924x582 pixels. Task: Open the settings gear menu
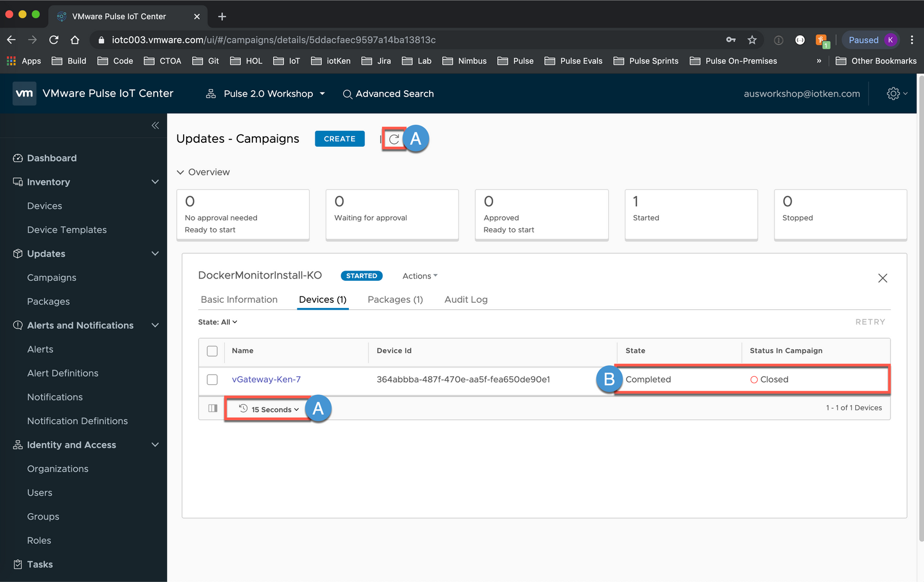[x=893, y=94]
